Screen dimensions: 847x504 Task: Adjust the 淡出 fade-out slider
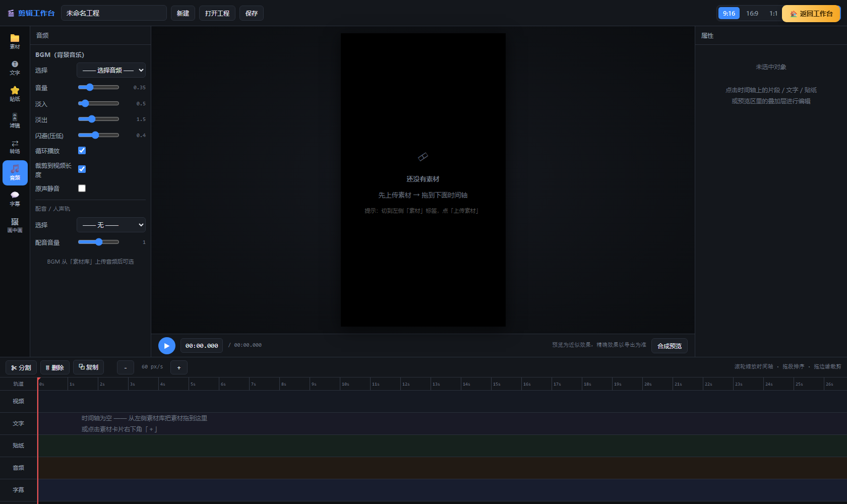tap(98, 119)
